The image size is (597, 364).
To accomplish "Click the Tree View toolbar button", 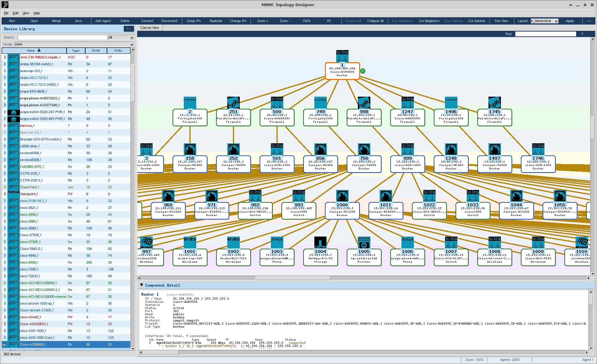I will 501,21.
